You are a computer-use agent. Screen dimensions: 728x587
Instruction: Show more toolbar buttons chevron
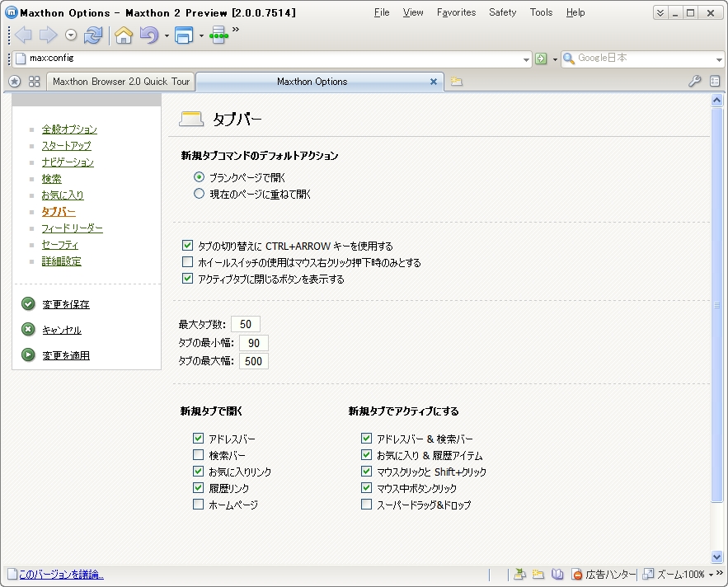236,30
